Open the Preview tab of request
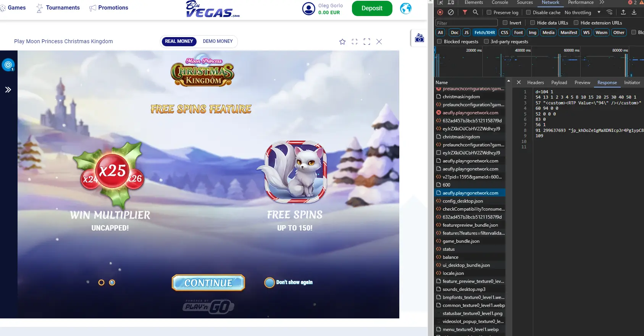The image size is (644, 336). 582,83
